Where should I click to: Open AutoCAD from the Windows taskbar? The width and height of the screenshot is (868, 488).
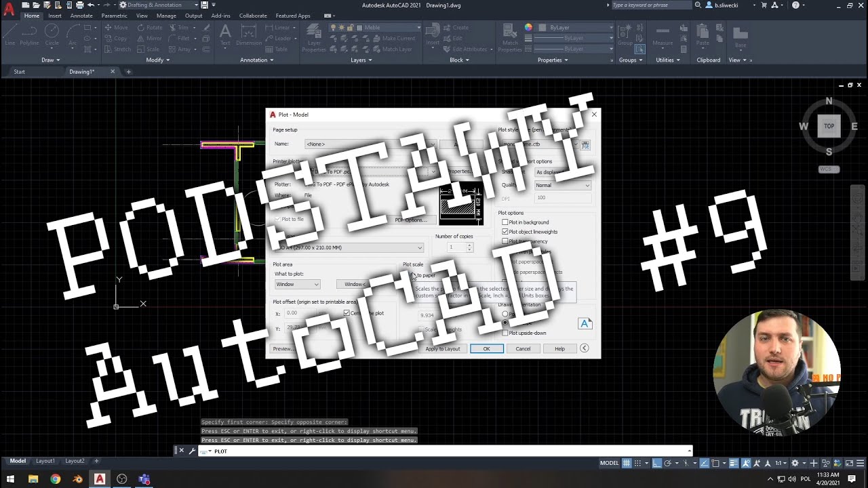point(100,479)
